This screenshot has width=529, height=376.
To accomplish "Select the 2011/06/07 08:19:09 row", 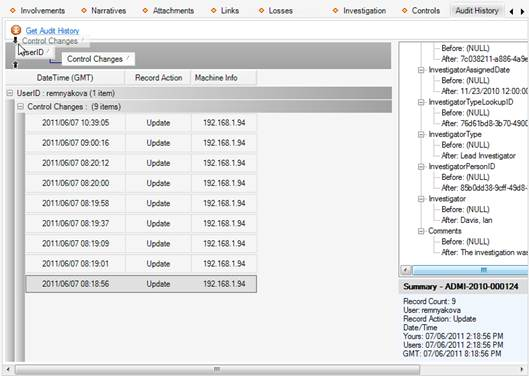I will pyautogui.click(x=141, y=244).
